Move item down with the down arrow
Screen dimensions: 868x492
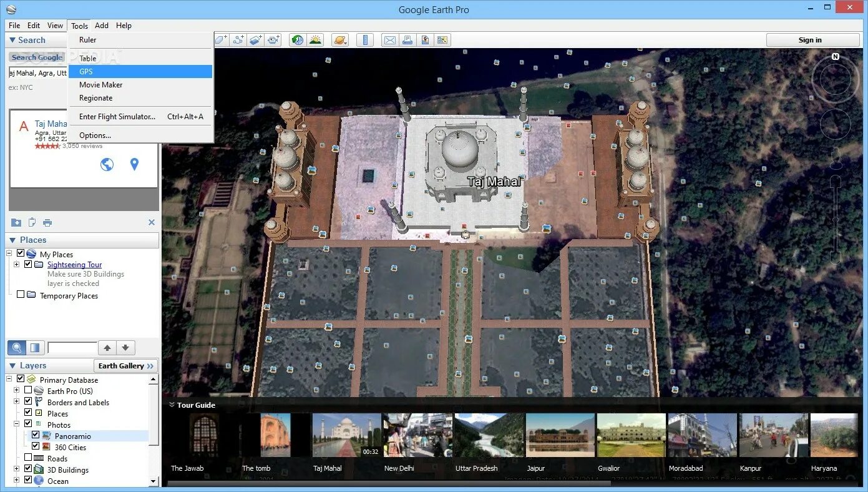[x=125, y=348]
